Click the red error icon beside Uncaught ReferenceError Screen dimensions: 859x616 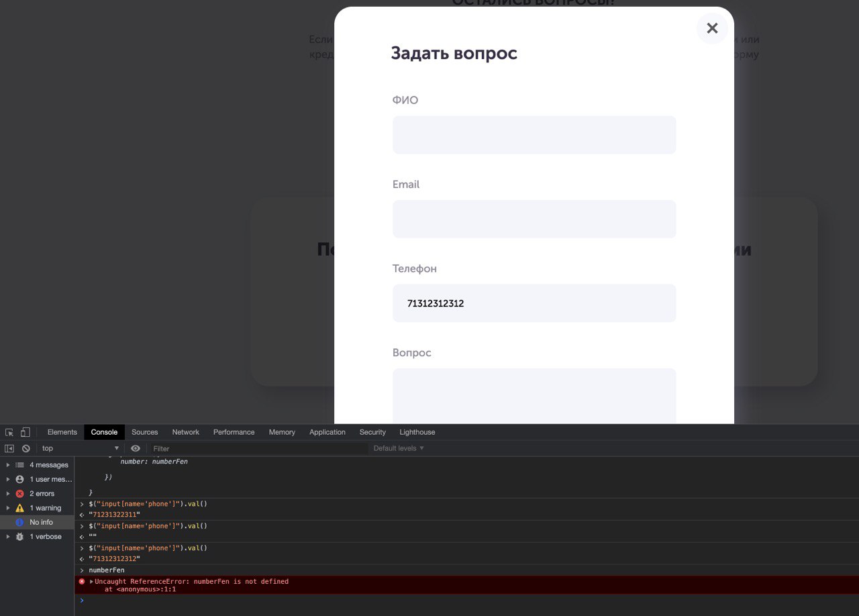click(82, 582)
